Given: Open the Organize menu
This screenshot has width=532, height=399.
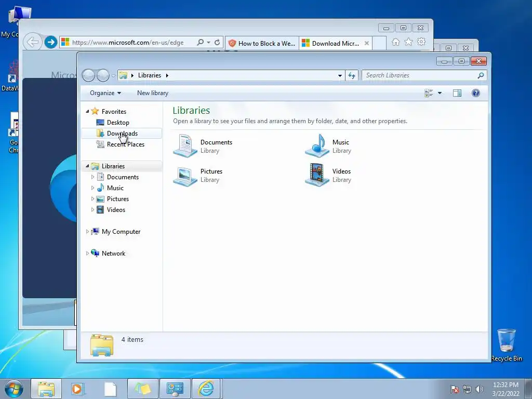Looking at the screenshot, I should coord(105,93).
